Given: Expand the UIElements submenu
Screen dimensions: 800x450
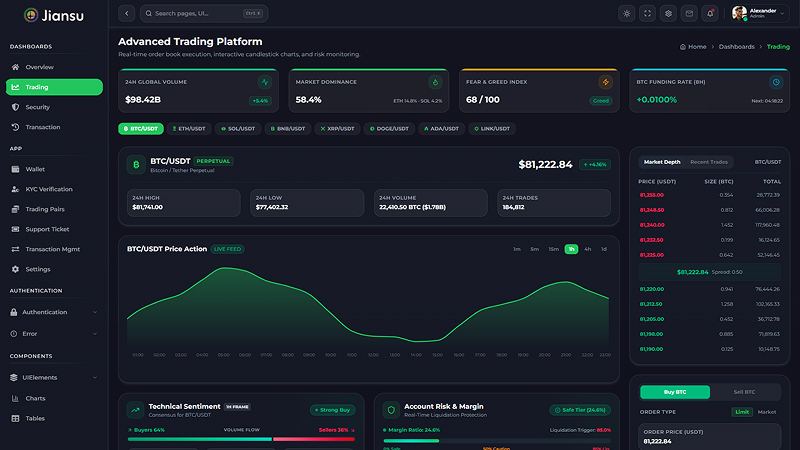Looking at the screenshot, I should pyautogui.click(x=54, y=378).
